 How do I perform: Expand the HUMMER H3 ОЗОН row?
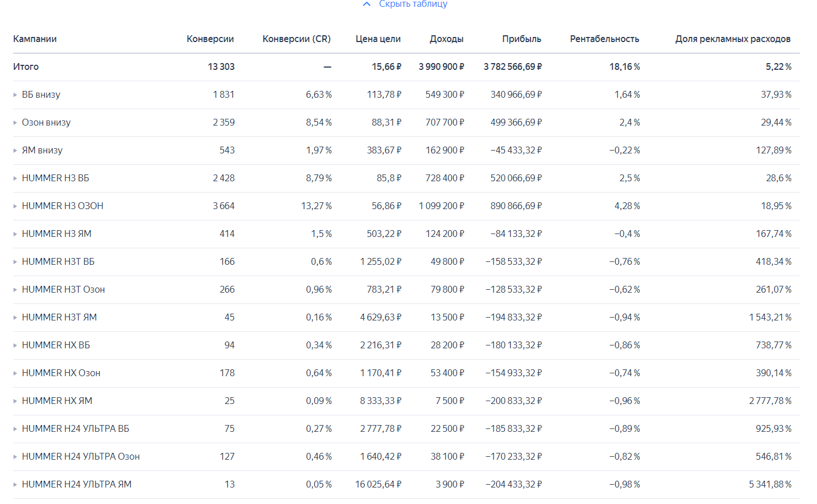pyautogui.click(x=15, y=206)
